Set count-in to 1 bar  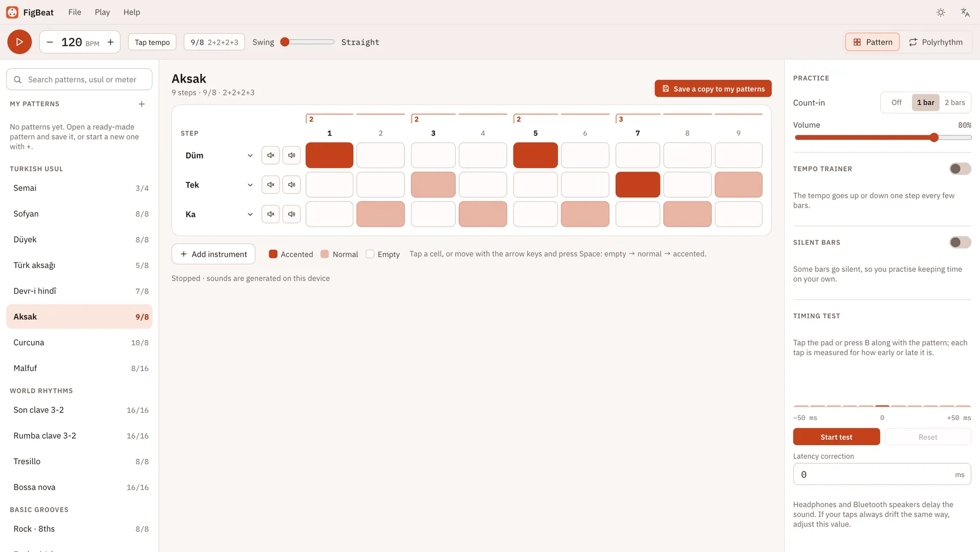tap(926, 102)
